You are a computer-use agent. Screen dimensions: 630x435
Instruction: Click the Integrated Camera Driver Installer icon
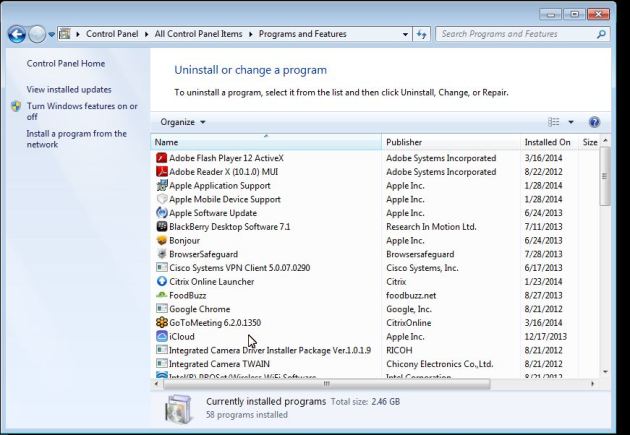click(x=162, y=350)
